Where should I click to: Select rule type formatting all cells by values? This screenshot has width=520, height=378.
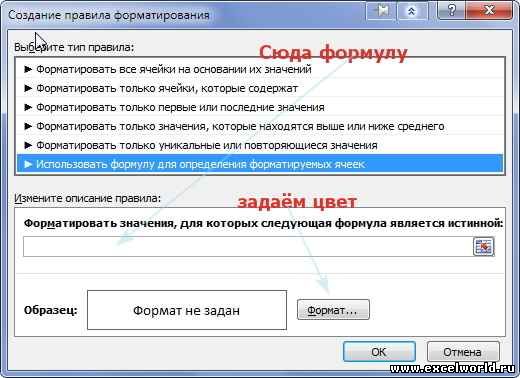tap(260, 69)
